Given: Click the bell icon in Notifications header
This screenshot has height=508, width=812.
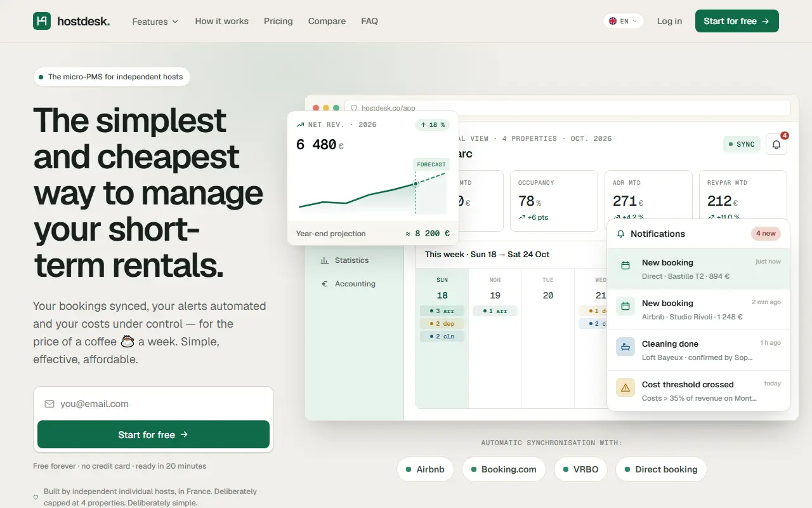Looking at the screenshot, I should point(621,234).
